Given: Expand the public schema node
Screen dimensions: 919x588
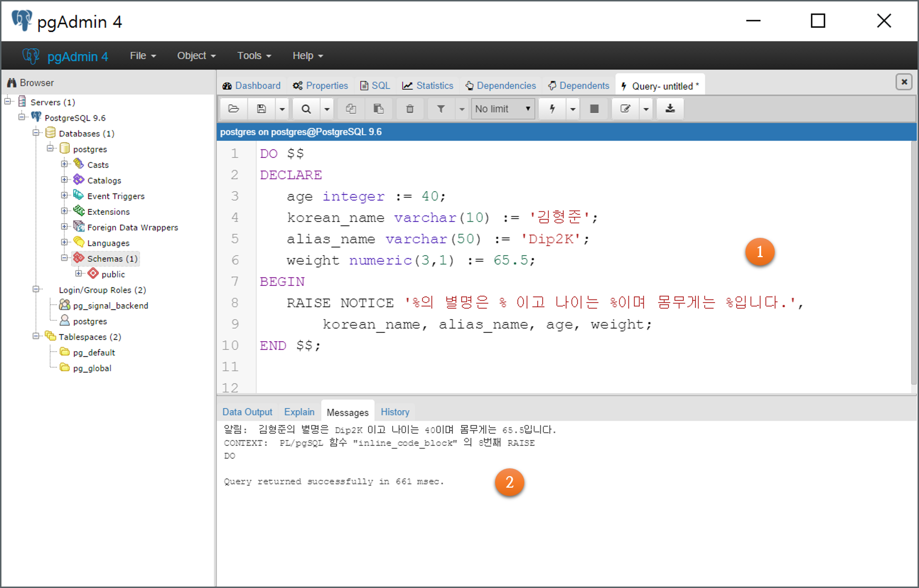Looking at the screenshot, I should pos(78,273).
